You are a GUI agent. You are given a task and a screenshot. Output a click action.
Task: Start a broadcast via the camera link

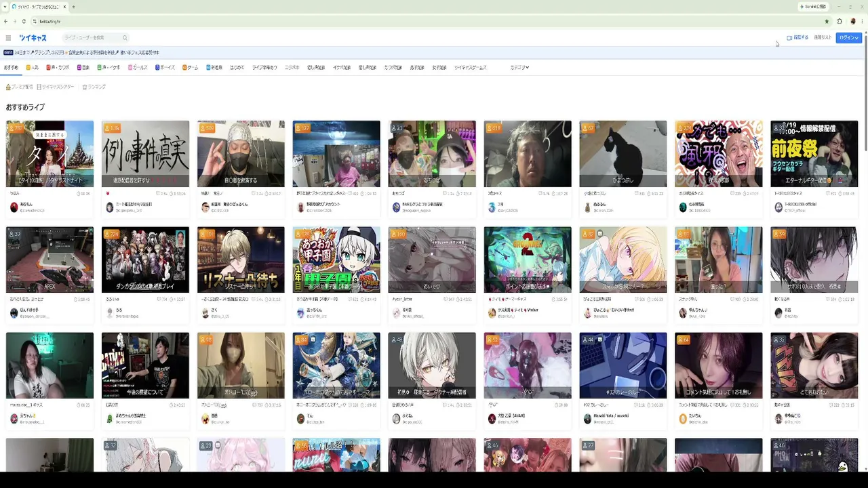coord(797,38)
